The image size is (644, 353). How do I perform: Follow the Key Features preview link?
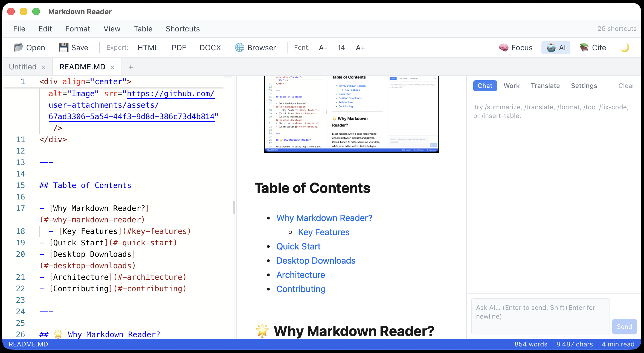pyautogui.click(x=324, y=232)
